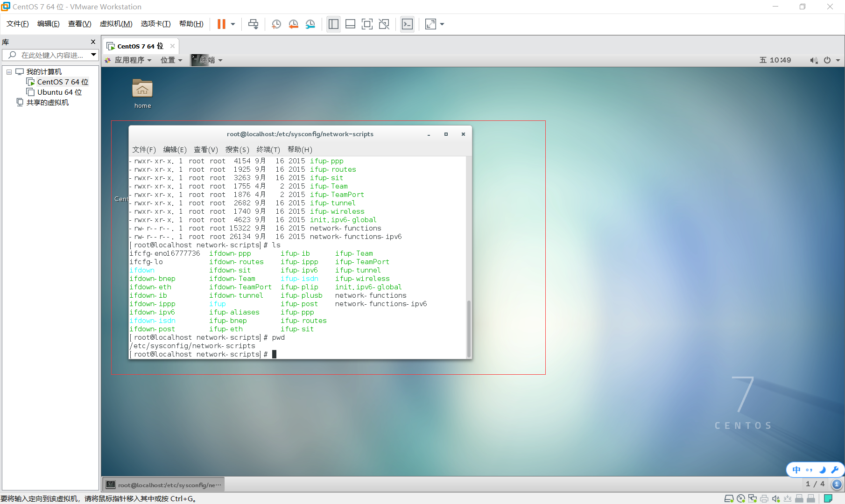This screenshot has width=845, height=504.
Task: Open terminal 编辑(E) menu
Action: click(175, 150)
